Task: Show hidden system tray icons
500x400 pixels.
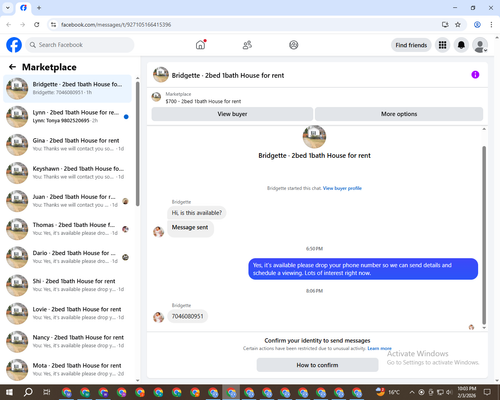Action: (412, 392)
